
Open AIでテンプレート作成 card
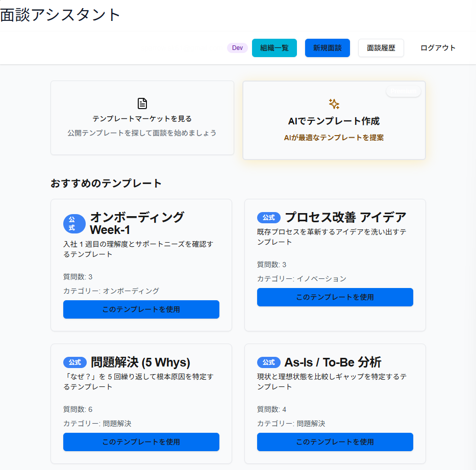pos(334,120)
